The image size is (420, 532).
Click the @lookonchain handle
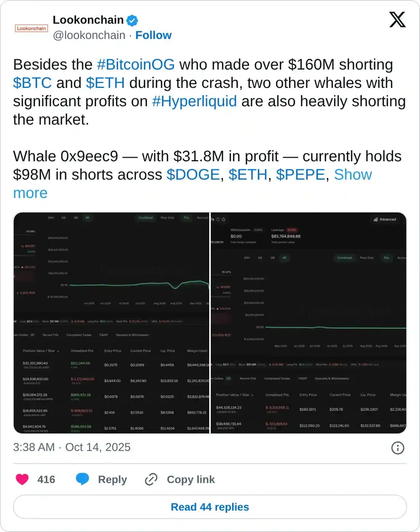(x=89, y=35)
